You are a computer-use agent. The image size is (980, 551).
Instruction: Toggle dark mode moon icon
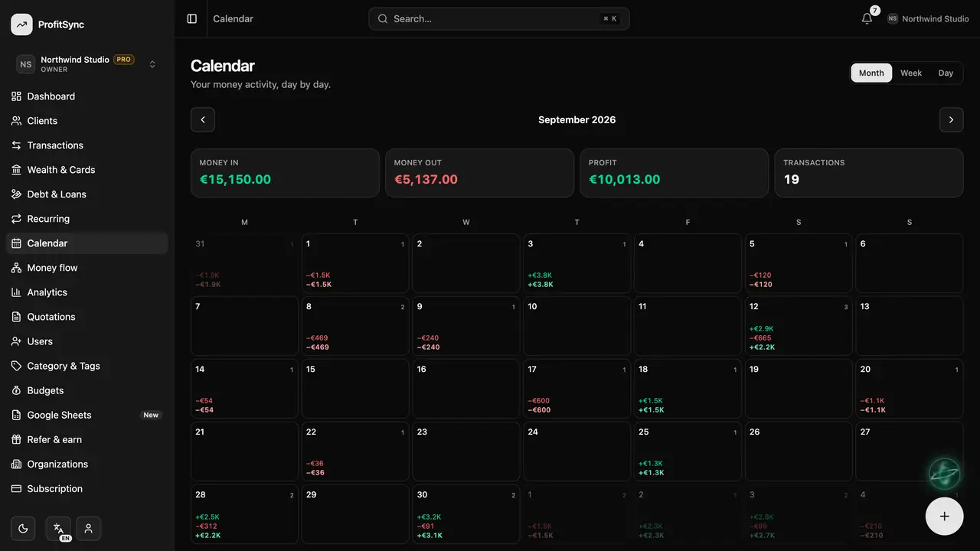click(23, 528)
